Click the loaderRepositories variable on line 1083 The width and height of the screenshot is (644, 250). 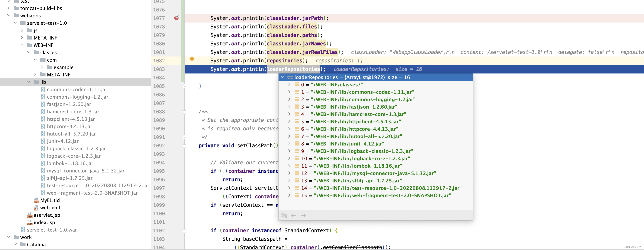pyautogui.click(x=293, y=69)
